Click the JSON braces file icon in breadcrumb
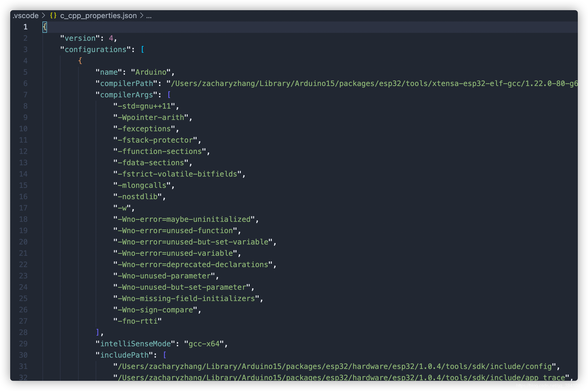 coord(53,16)
